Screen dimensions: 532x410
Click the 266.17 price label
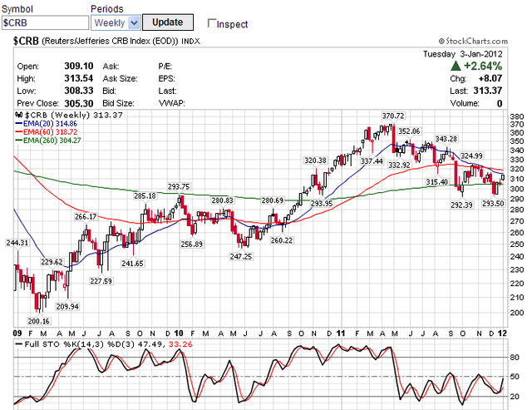point(86,216)
